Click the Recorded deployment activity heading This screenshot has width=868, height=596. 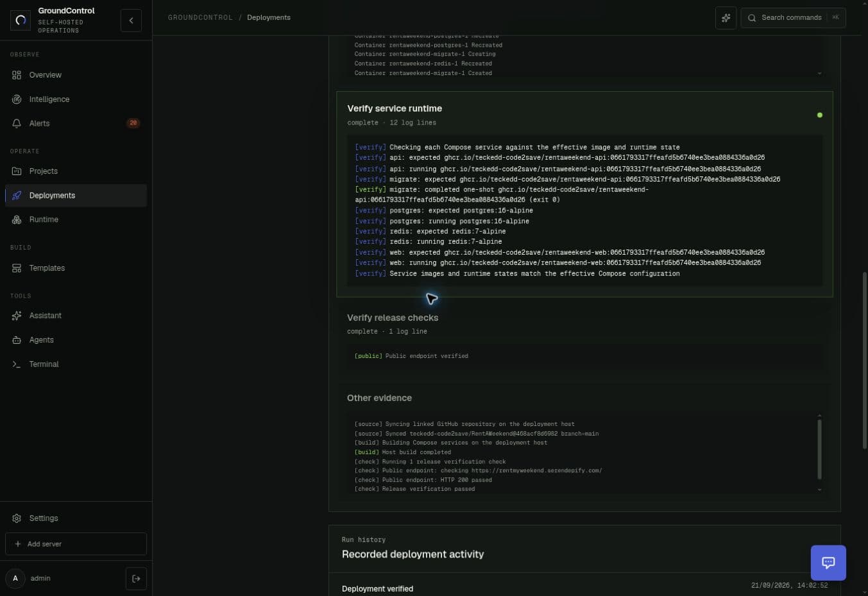[413, 554]
